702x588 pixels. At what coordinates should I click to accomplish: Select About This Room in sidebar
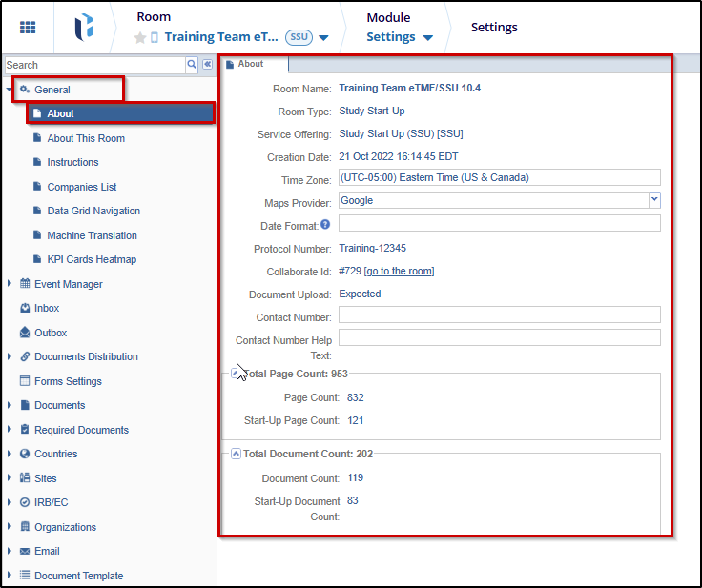(x=86, y=138)
